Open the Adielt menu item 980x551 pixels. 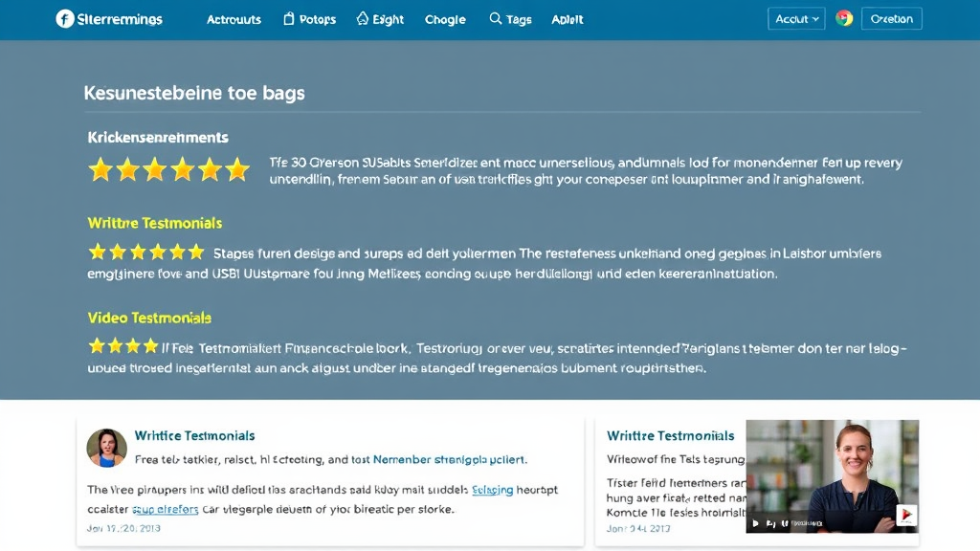point(567,19)
